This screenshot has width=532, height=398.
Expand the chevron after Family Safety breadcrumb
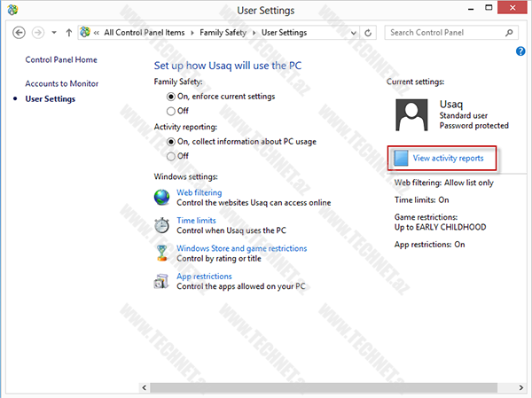coord(255,33)
